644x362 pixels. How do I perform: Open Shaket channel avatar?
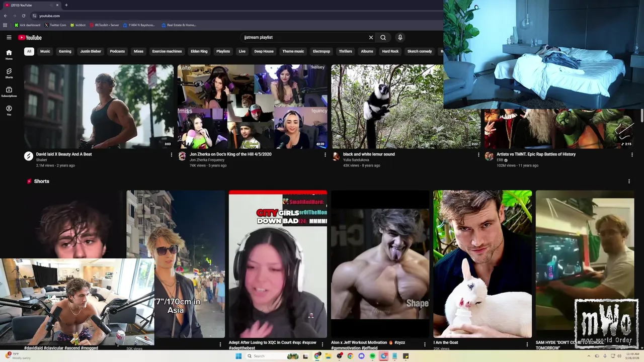pyautogui.click(x=29, y=156)
